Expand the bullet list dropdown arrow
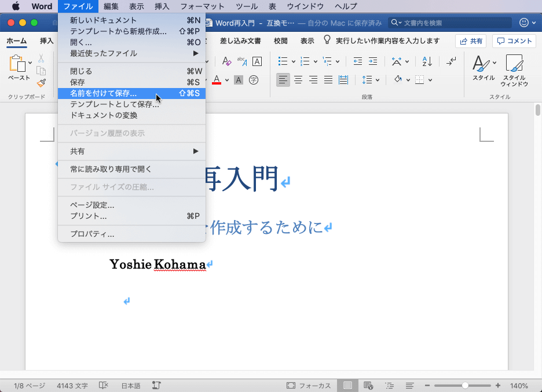542x392 pixels. click(x=293, y=61)
